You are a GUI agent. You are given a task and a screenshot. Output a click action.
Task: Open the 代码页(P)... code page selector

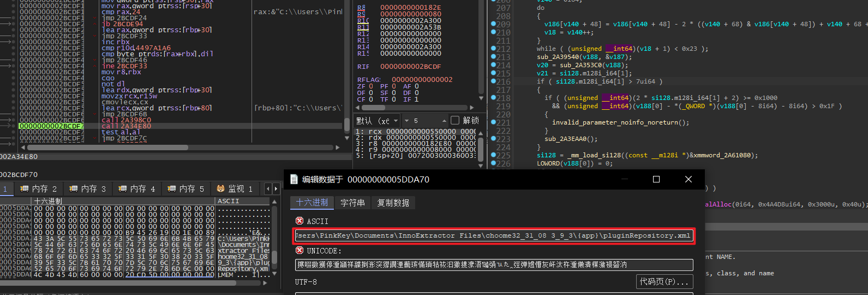pos(665,282)
